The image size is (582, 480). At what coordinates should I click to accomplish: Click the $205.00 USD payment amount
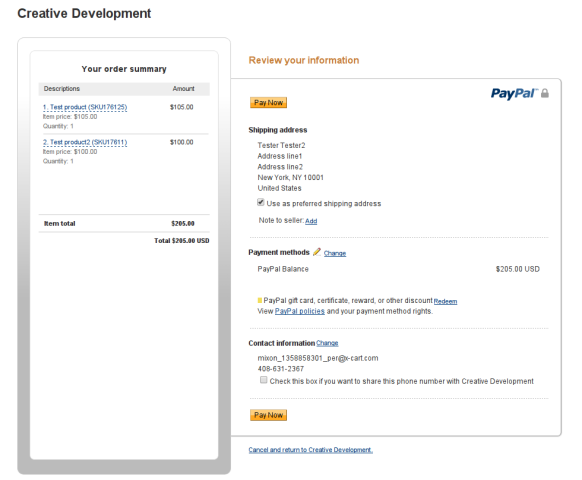[518, 269]
